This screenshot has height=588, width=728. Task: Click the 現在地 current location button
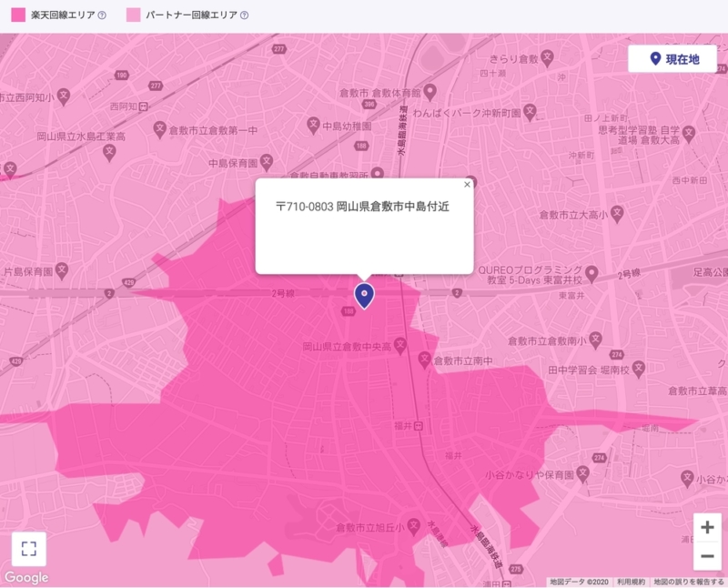coord(672,59)
